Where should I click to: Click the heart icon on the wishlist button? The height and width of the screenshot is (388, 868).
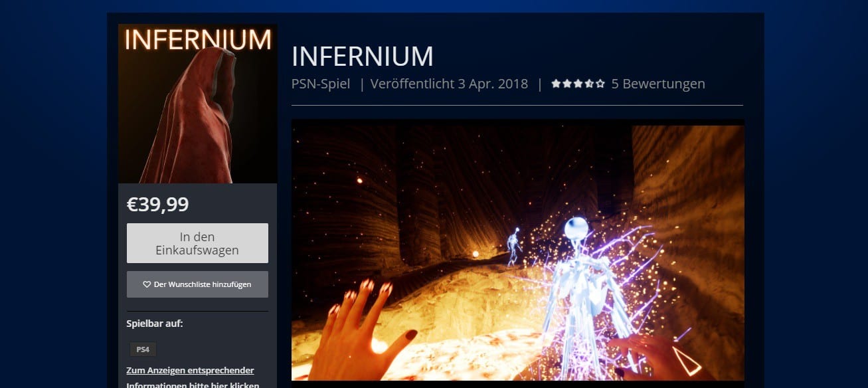coord(147,284)
